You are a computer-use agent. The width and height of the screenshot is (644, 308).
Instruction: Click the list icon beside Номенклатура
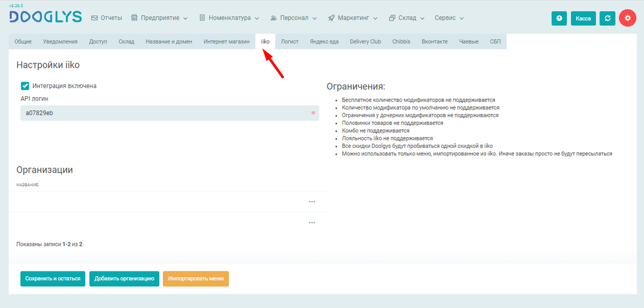(x=202, y=18)
